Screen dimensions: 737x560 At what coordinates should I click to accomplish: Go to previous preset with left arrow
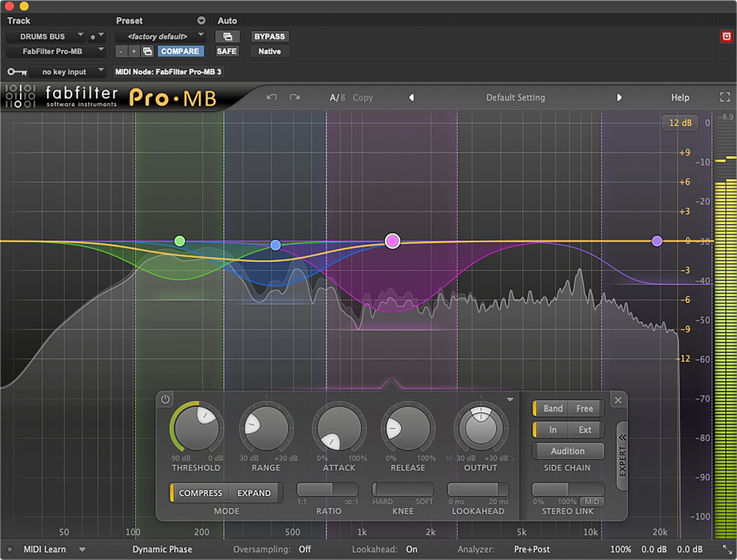pos(411,97)
